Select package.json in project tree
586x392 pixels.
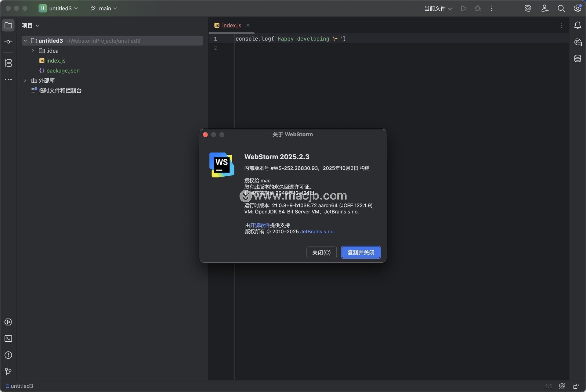tap(63, 70)
